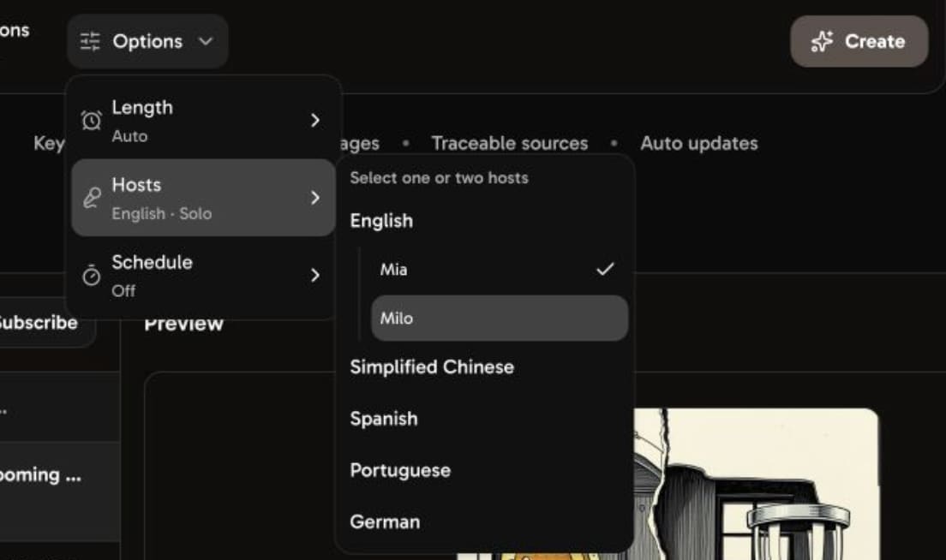Open the preview illustration thumbnail

pyautogui.click(x=756, y=484)
